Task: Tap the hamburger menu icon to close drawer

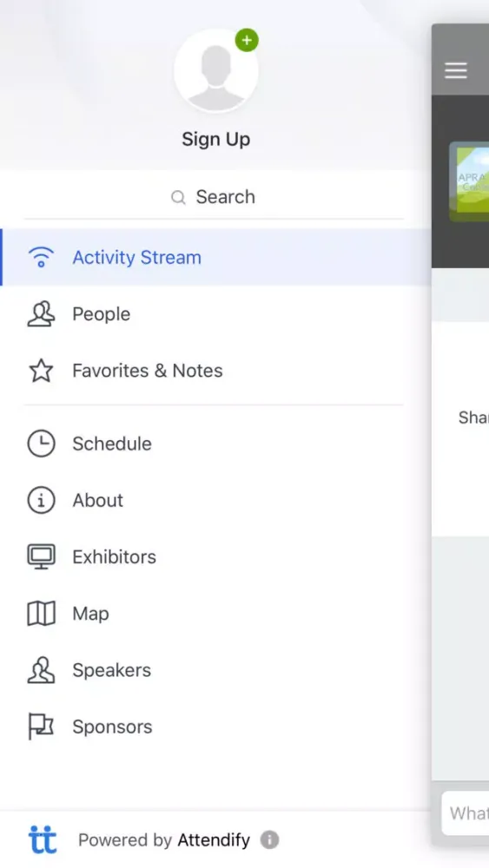Action: [x=456, y=70]
